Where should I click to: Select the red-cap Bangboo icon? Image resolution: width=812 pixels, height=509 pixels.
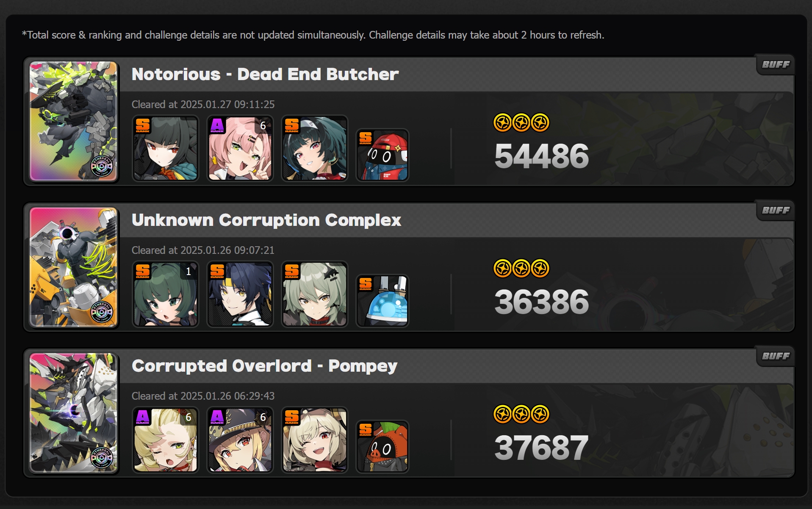382,155
